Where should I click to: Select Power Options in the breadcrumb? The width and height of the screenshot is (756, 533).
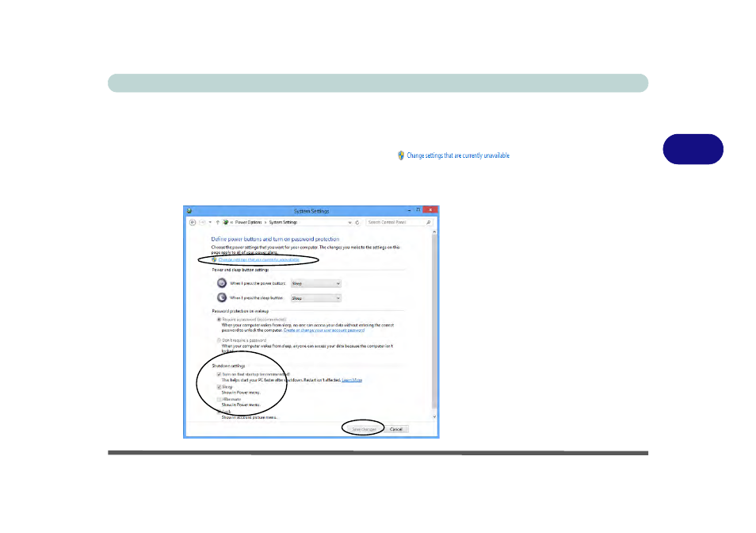(x=248, y=222)
